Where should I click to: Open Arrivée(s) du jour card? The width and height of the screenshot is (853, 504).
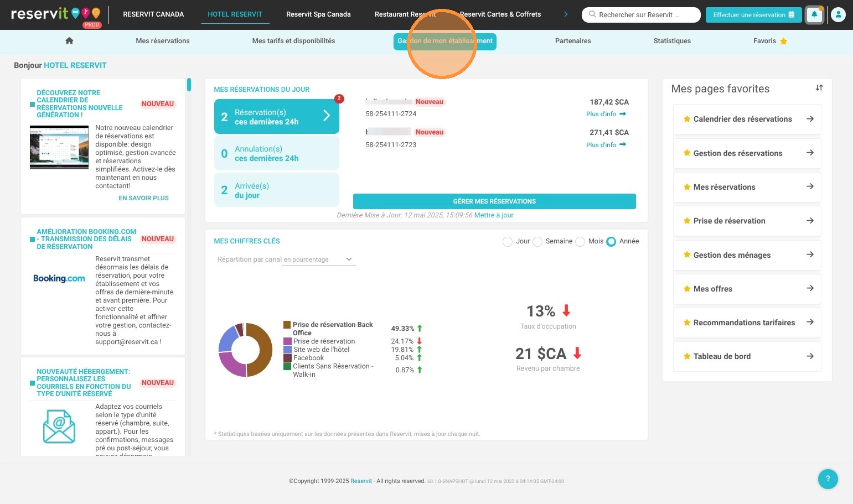tap(277, 190)
